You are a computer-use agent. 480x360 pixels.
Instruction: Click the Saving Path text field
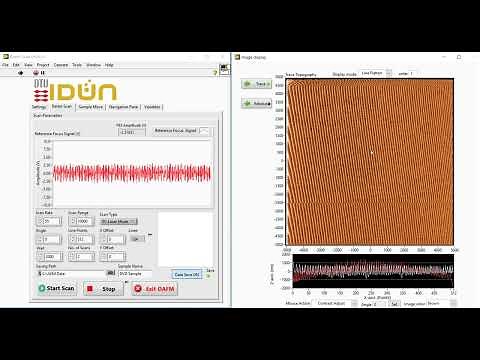coord(71,273)
